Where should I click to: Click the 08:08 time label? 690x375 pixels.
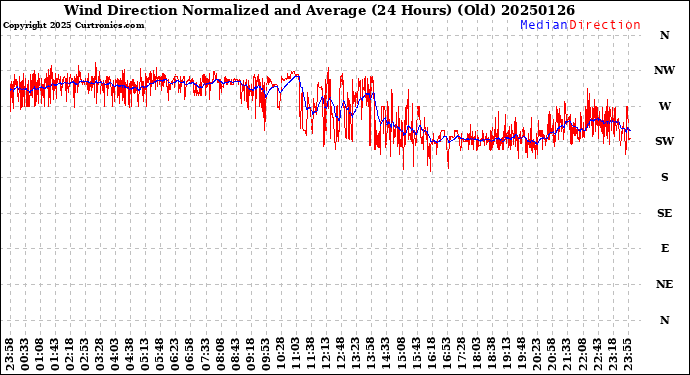[x=220, y=355]
